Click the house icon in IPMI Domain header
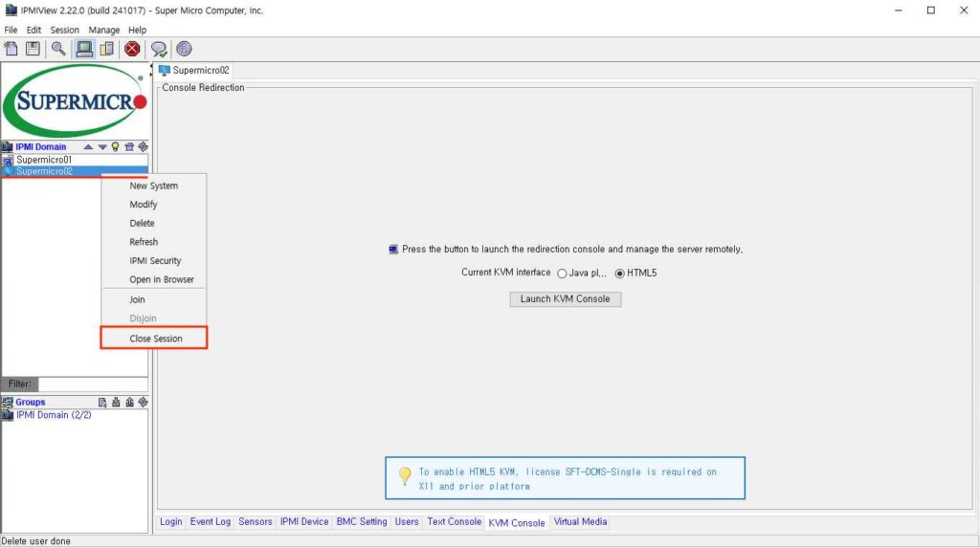 (129, 147)
